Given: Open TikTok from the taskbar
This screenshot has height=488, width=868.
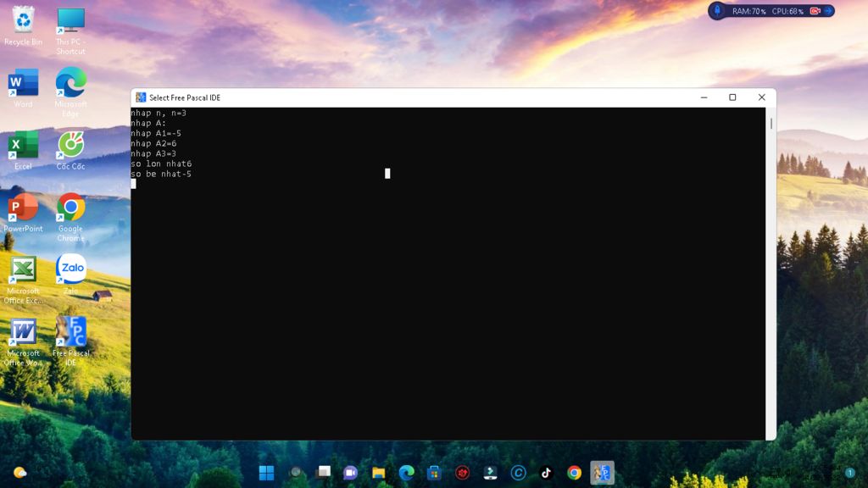Looking at the screenshot, I should pyautogui.click(x=546, y=473).
